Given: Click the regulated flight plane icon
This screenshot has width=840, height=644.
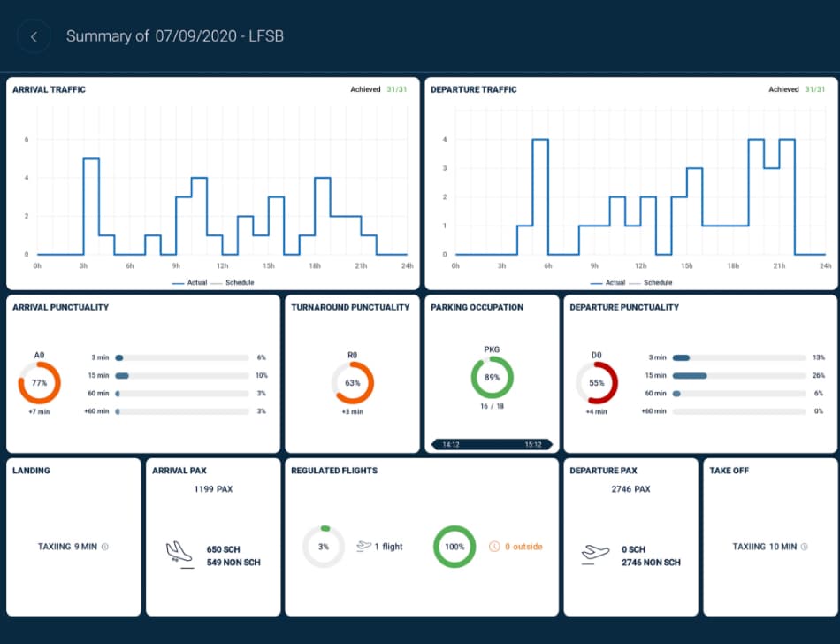Looking at the screenshot, I should pyautogui.click(x=363, y=547).
